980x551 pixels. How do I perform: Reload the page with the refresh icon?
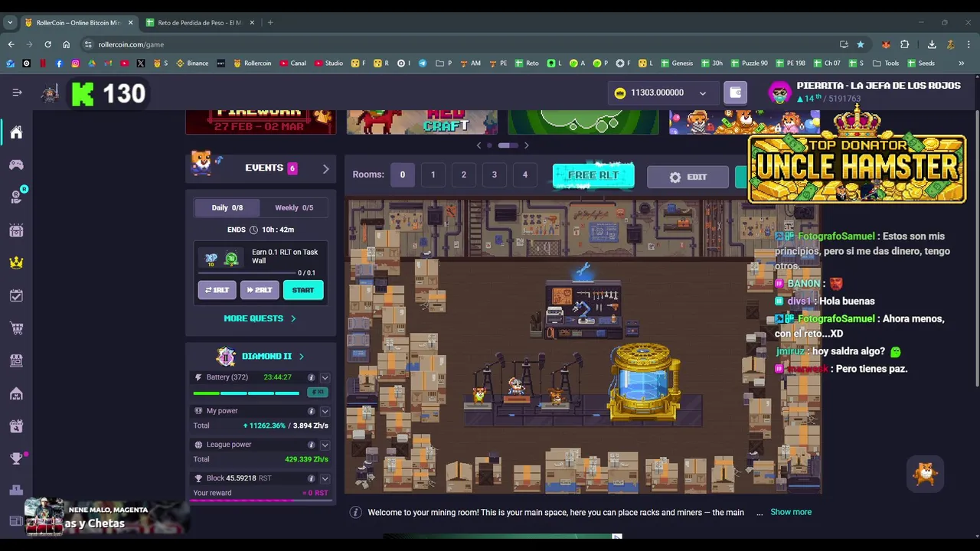[47, 44]
